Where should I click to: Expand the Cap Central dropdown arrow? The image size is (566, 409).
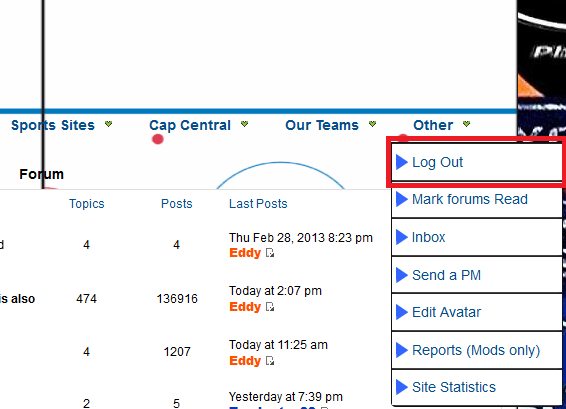(244, 124)
